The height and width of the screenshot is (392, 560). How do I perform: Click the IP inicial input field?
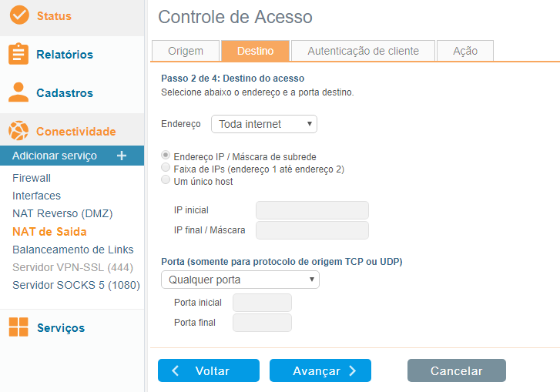click(x=312, y=210)
